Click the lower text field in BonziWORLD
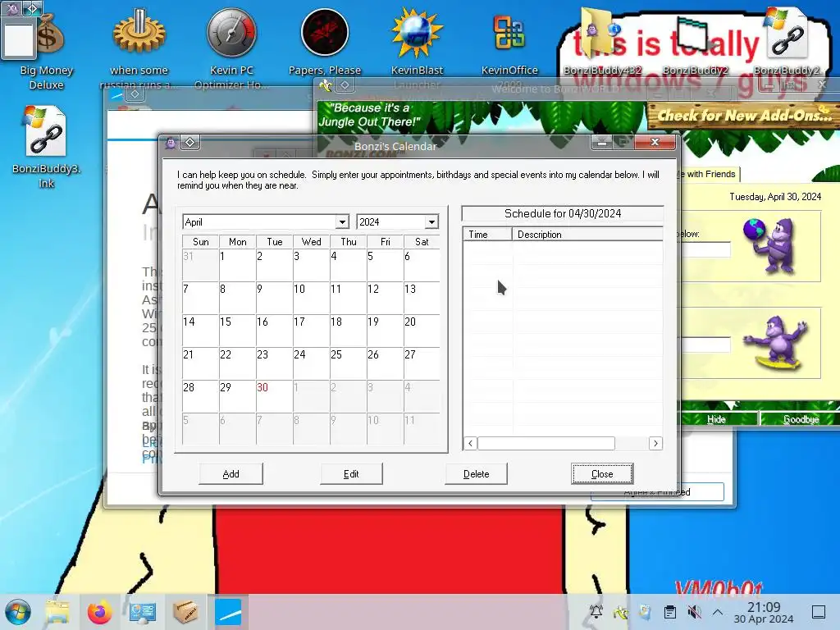Image resolution: width=840 pixels, height=630 pixels. click(x=706, y=345)
